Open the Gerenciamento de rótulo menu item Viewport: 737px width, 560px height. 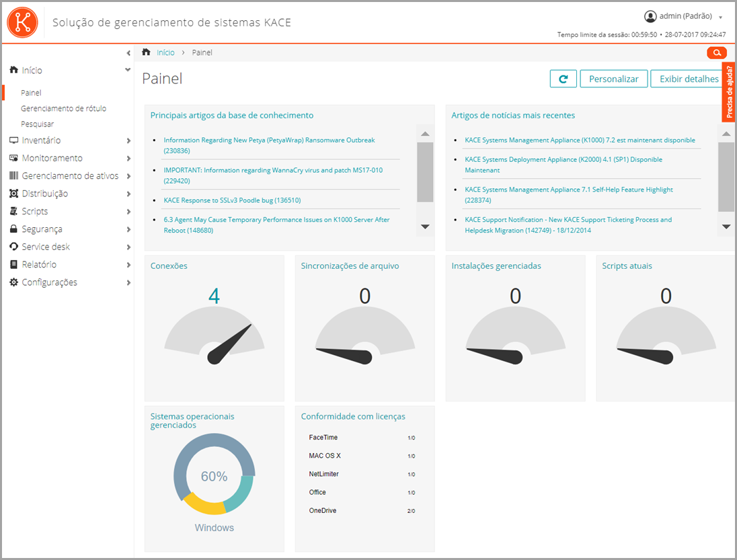[63, 108]
